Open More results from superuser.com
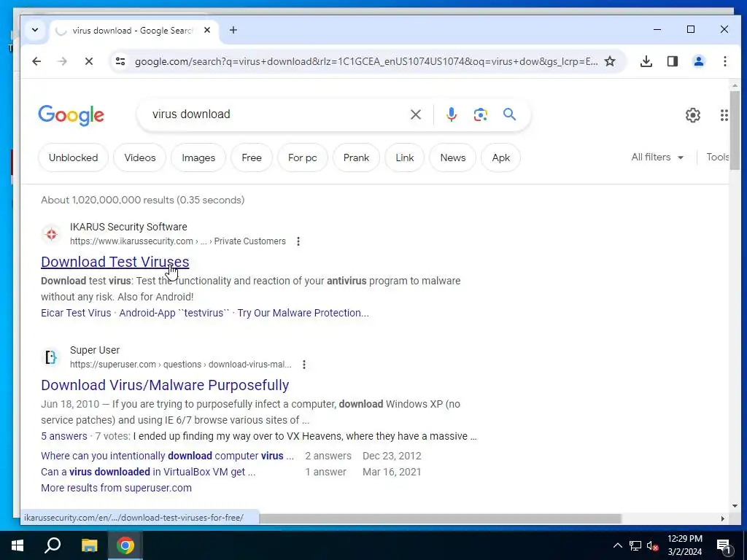The height and width of the screenshot is (560, 747). click(116, 488)
